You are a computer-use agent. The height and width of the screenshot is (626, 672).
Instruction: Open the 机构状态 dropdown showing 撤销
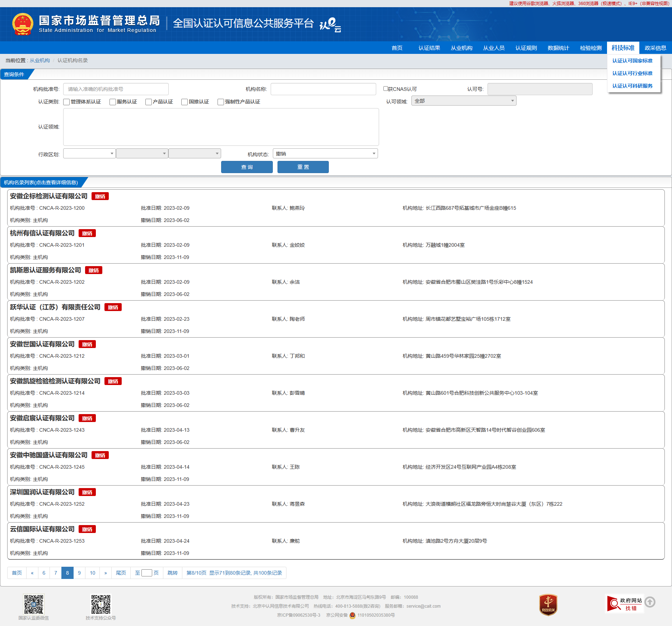[x=325, y=154]
